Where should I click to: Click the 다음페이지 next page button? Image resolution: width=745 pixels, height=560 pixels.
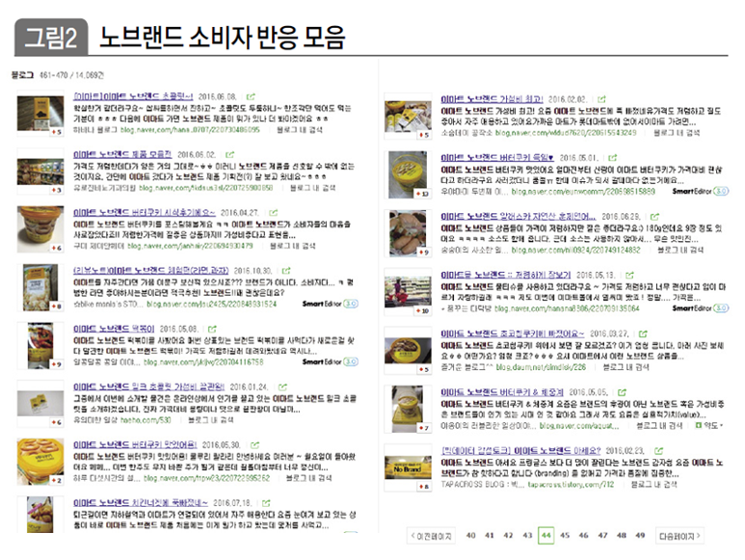coord(679,536)
